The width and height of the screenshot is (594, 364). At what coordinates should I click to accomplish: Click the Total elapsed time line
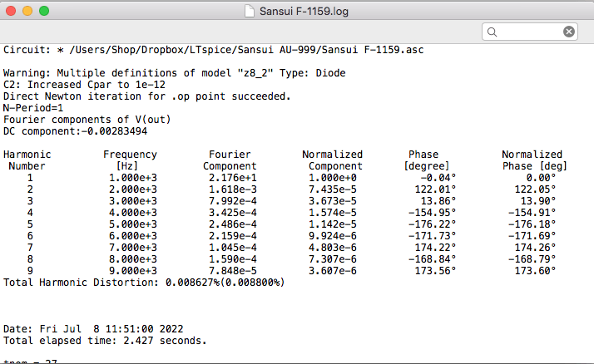105,341
